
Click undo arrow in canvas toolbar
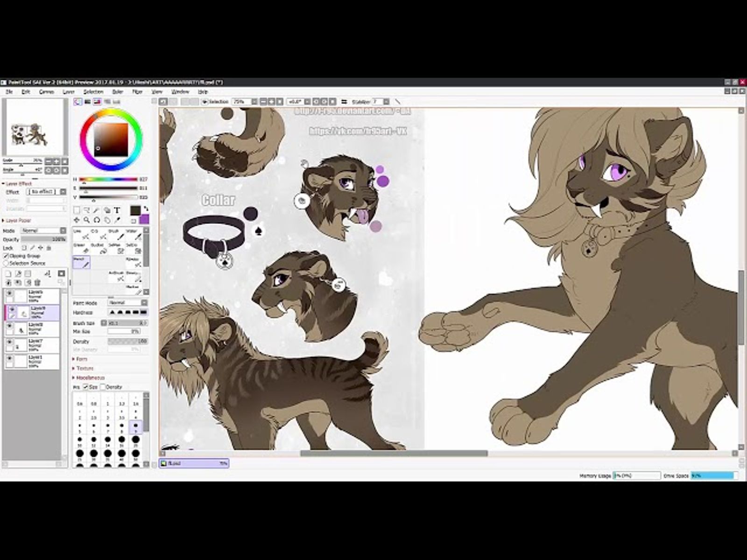pos(163,102)
